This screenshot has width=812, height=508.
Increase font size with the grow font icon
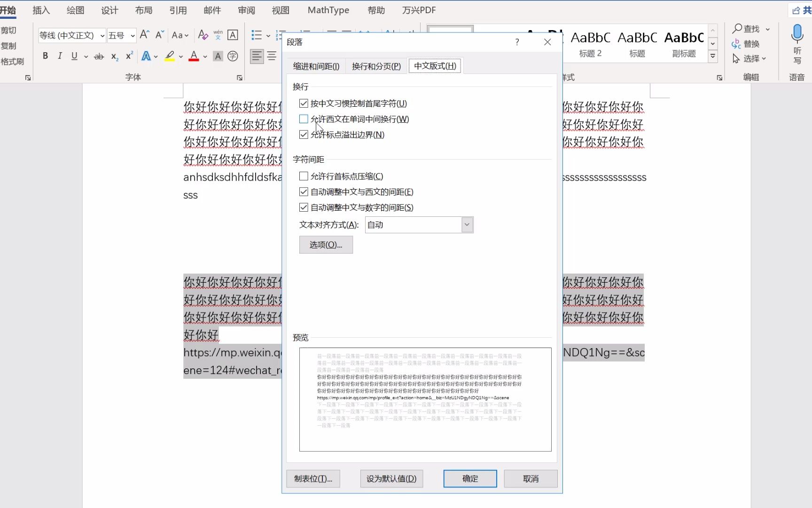tap(145, 35)
